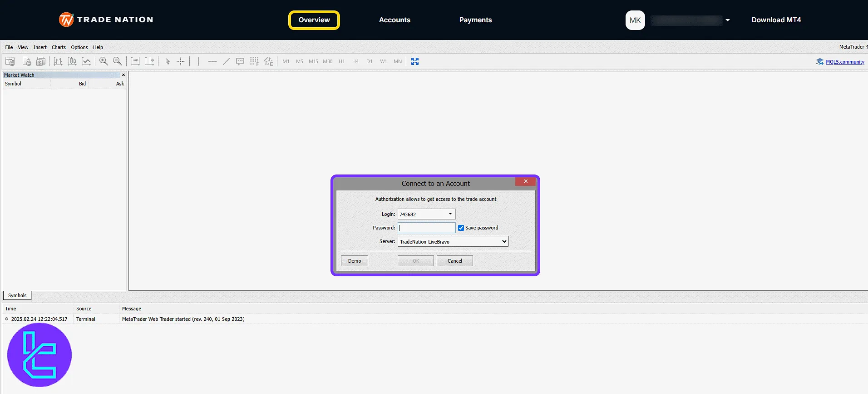Screen dimensions: 868x394
Task: Select the Line Chart icon
Action: (x=86, y=61)
